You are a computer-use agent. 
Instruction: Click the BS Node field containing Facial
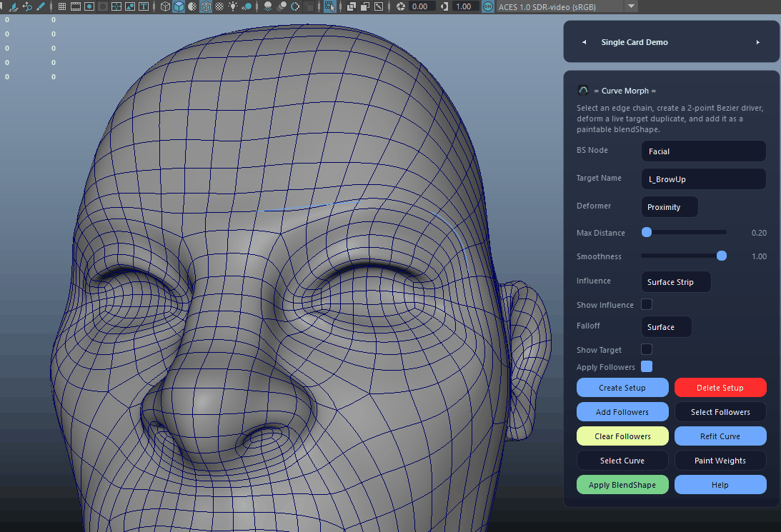[x=703, y=151]
